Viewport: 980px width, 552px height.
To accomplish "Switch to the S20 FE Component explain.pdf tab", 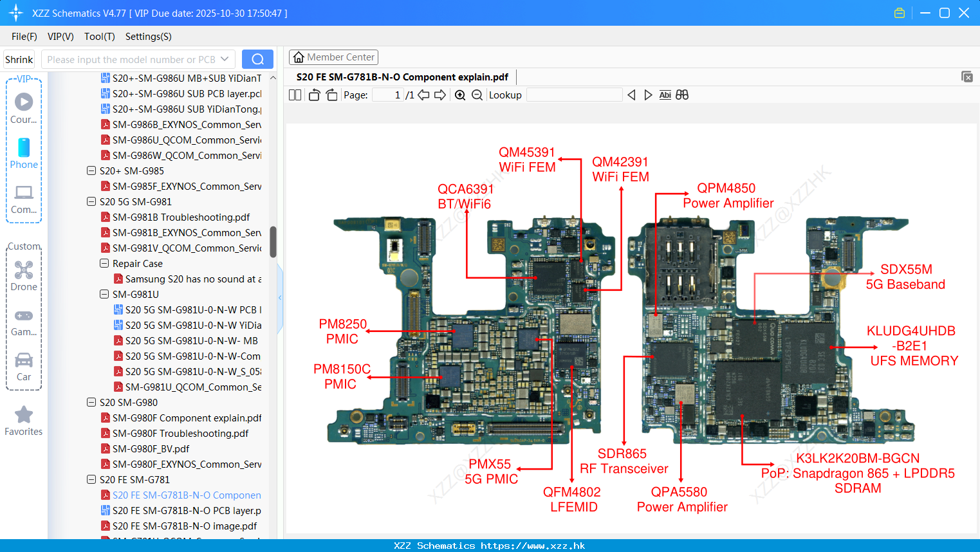I will point(402,77).
